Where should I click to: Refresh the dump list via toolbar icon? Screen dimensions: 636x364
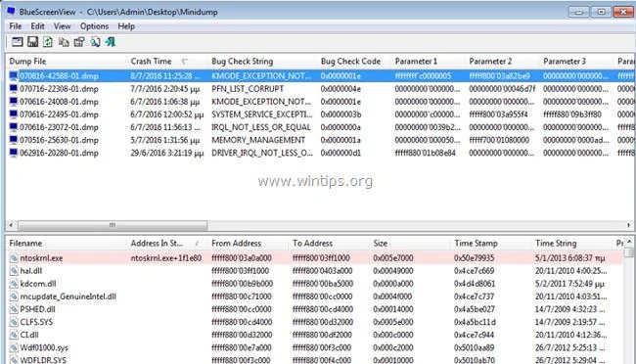coord(48,42)
